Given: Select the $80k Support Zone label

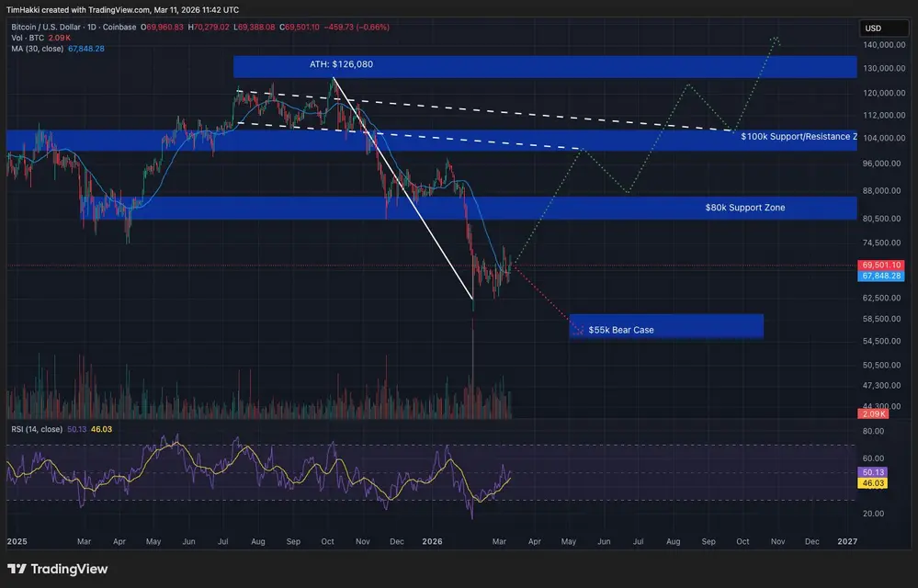Looking at the screenshot, I should point(744,208).
